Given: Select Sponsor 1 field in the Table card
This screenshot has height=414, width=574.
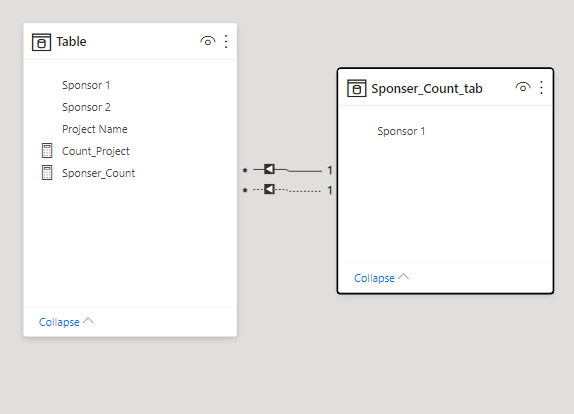Looking at the screenshot, I should 86,85.
